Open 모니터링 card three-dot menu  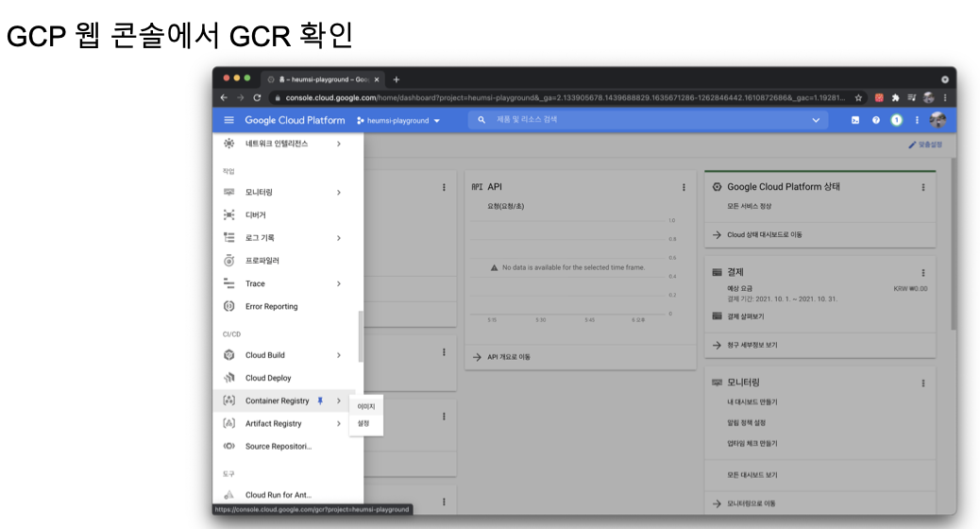[923, 383]
